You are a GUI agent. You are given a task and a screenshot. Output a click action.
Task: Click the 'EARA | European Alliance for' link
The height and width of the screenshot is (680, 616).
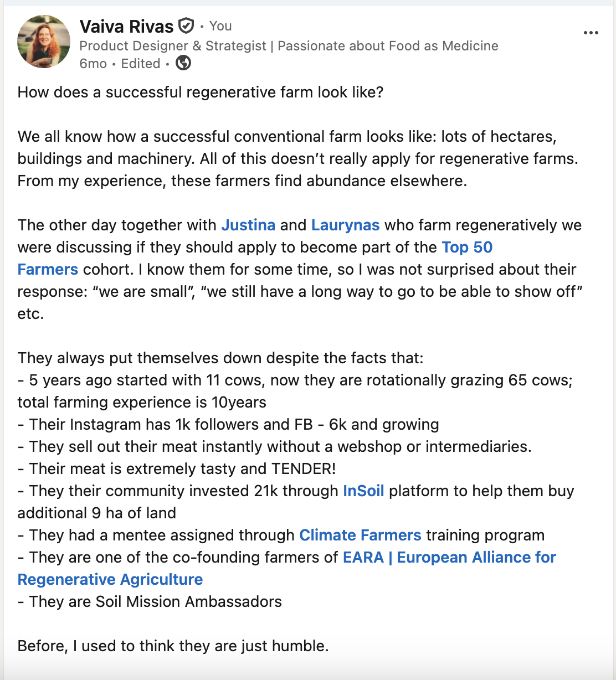[x=449, y=557]
